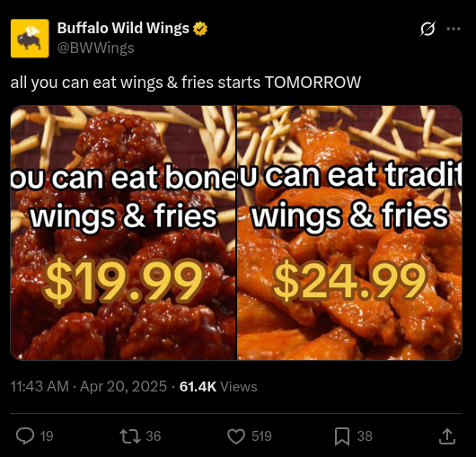Screen dimensions: 476x457
Task: Click the Apr 20, 2025 date
Action: coord(123,386)
